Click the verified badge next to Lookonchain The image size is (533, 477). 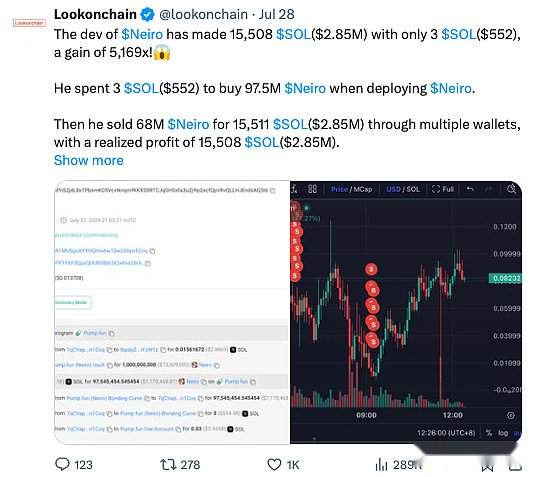147,14
